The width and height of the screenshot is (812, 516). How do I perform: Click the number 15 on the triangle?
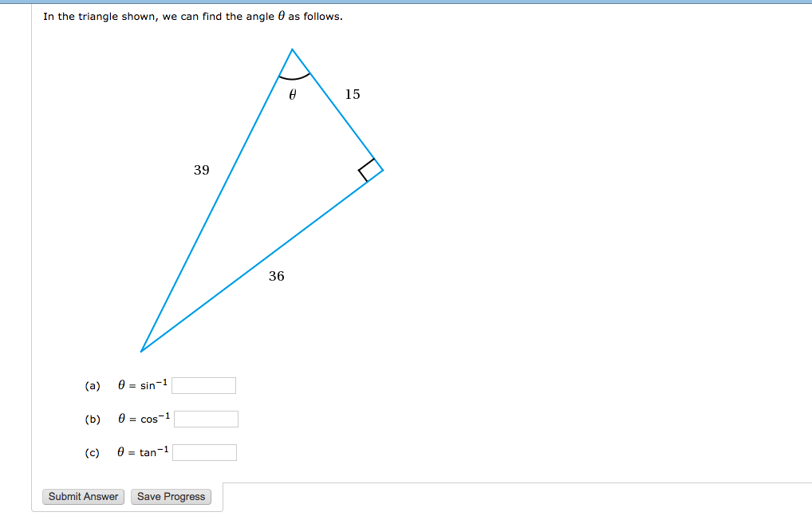click(353, 94)
